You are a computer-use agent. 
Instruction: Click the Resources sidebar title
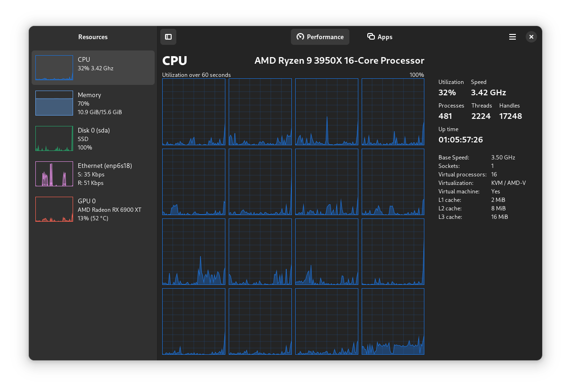point(93,37)
